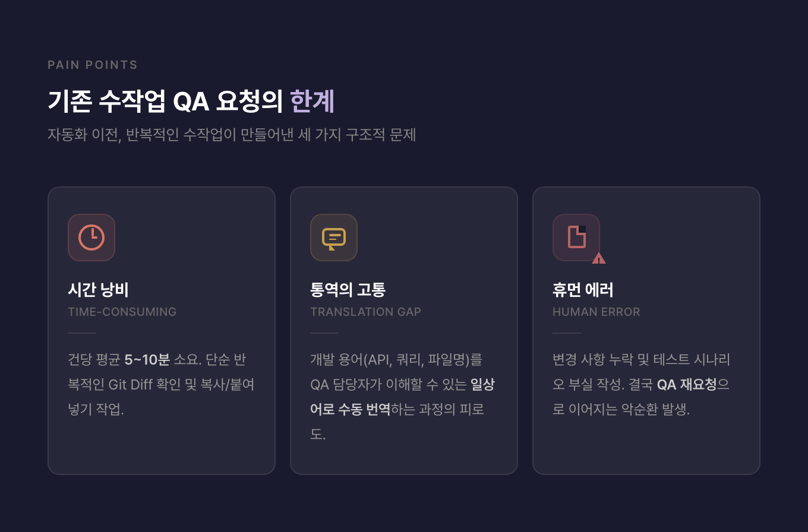
Task: Click the bold 5~10분 text
Action: (x=147, y=360)
